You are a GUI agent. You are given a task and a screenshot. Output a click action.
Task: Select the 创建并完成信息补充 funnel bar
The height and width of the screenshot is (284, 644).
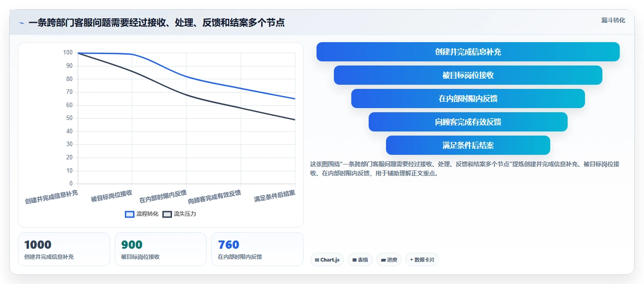coord(468,52)
